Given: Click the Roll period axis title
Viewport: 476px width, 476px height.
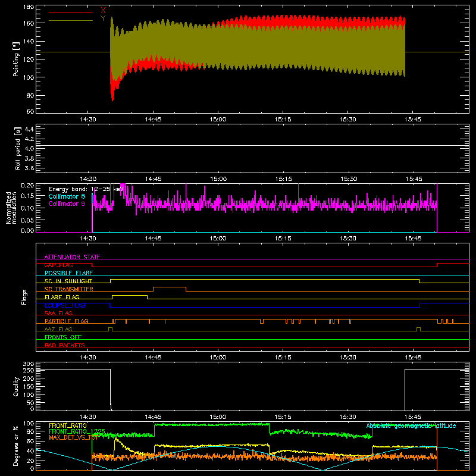Looking at the screenshot, I should 18,148.
